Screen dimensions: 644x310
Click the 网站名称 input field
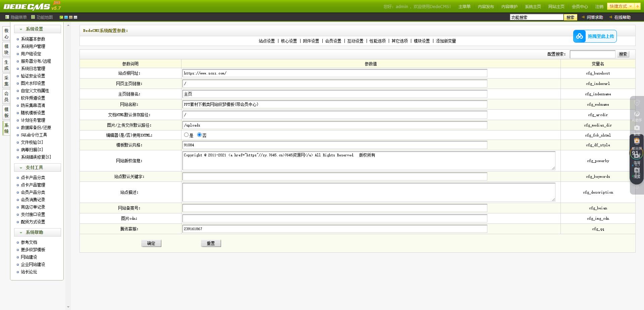click(x=334, y=104)
